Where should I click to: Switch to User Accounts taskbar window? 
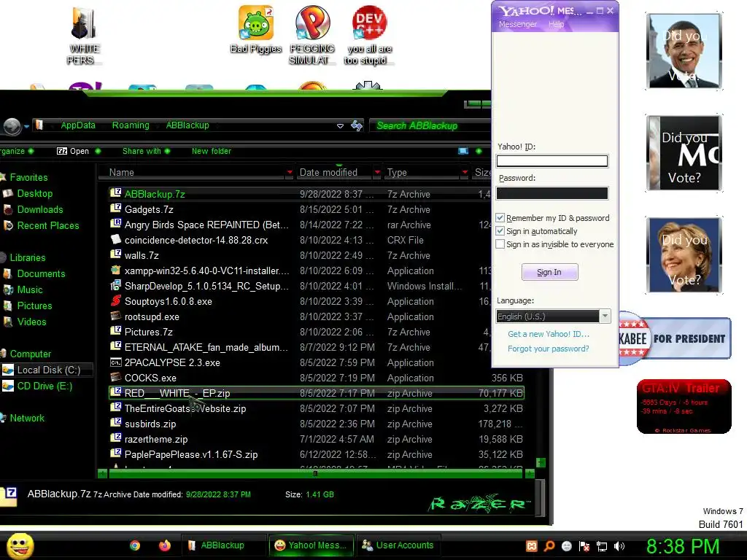[x=398, y=545]
